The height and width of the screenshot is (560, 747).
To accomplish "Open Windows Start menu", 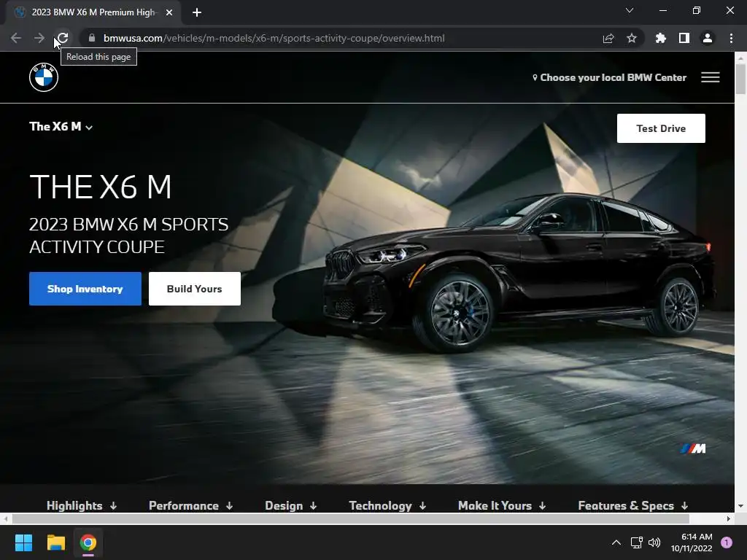I will [23, 542].
